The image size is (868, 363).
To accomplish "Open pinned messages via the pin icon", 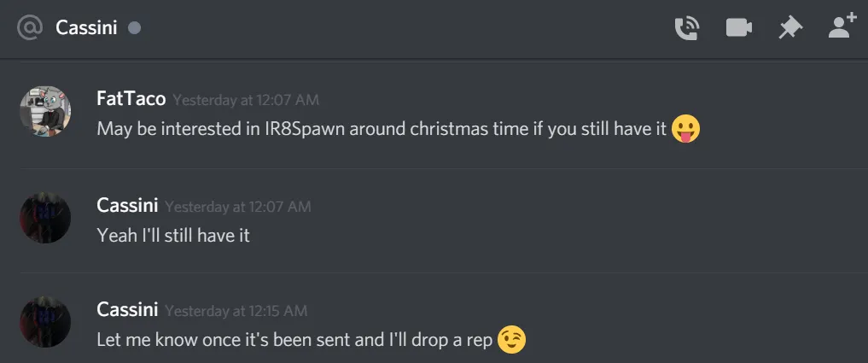I will 790,27.
